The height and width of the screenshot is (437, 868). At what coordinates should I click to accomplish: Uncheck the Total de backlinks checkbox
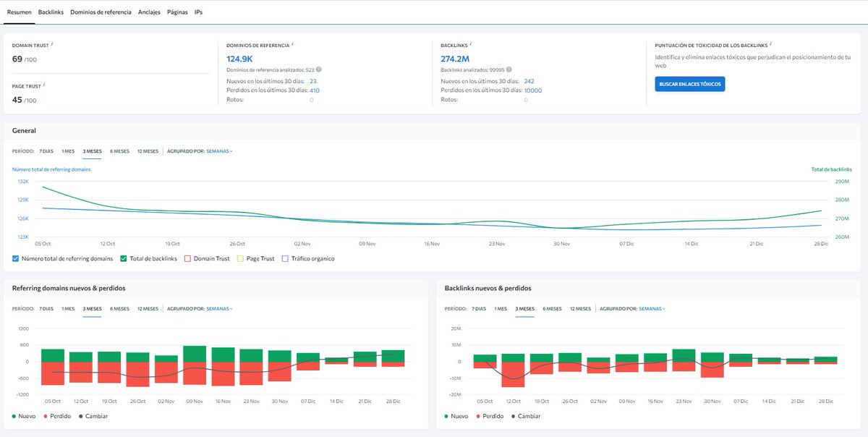coord(124,258)
